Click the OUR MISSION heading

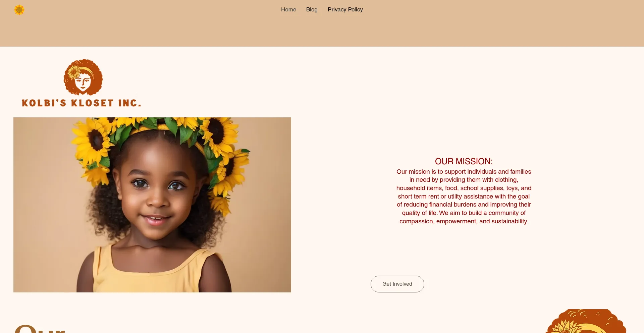tap(464, 161)
